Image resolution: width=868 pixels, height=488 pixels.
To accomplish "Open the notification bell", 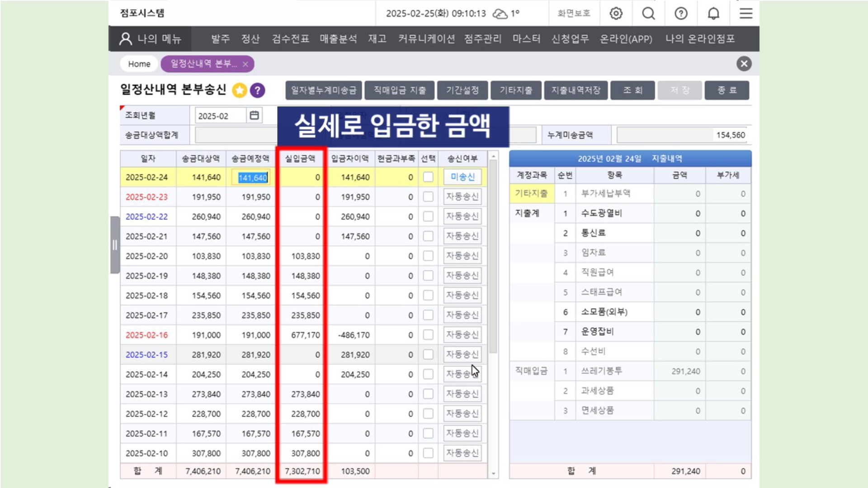I will (713, 14).
